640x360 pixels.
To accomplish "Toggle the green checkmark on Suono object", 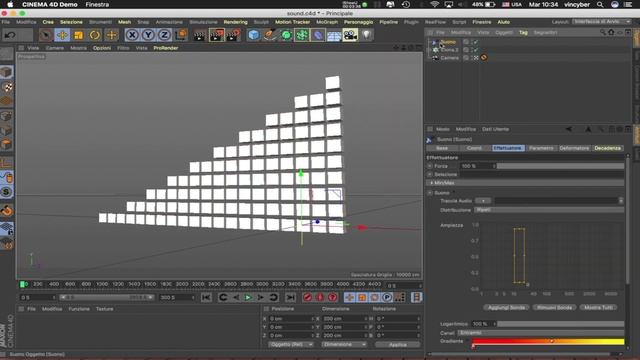I will tap(476, 42).
